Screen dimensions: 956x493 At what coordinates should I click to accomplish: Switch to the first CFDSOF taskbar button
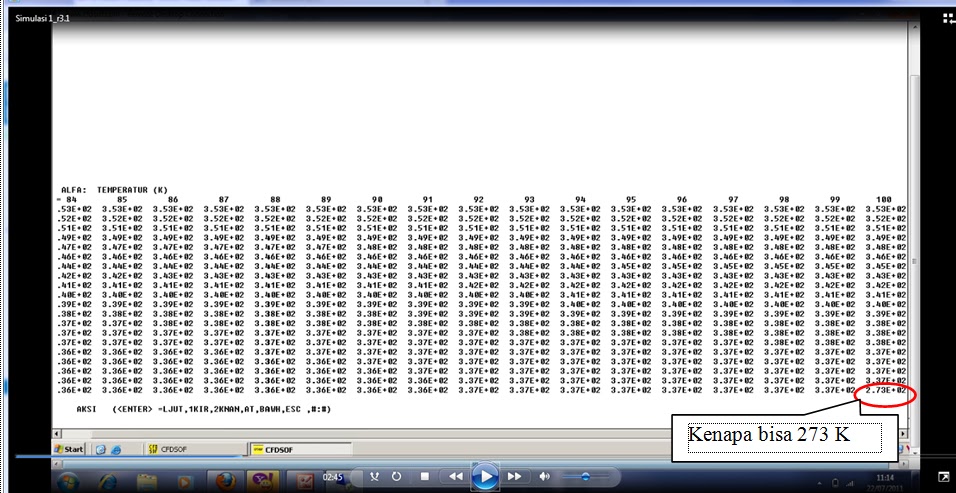tap(194, 449)
